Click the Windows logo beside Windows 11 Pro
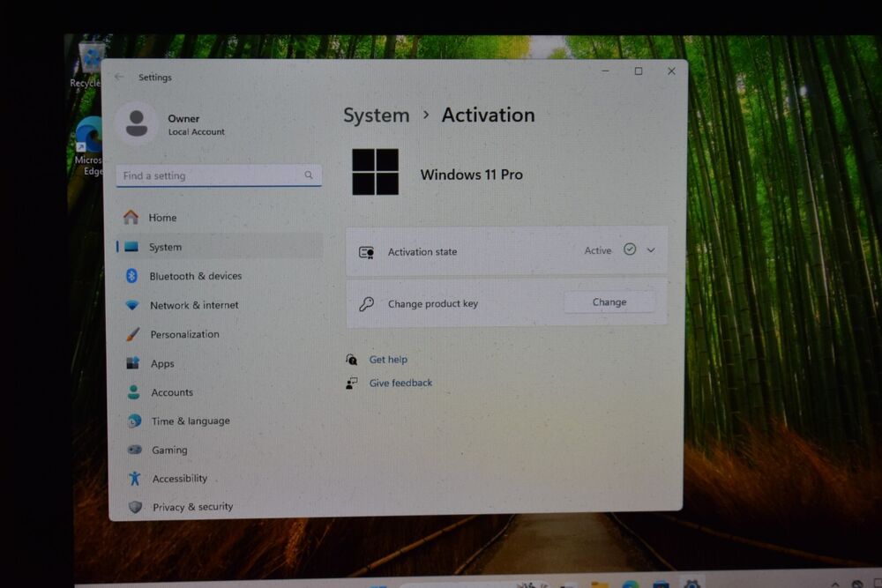The height and width of the screenshot is (588, 882). (x=375, y=172)
